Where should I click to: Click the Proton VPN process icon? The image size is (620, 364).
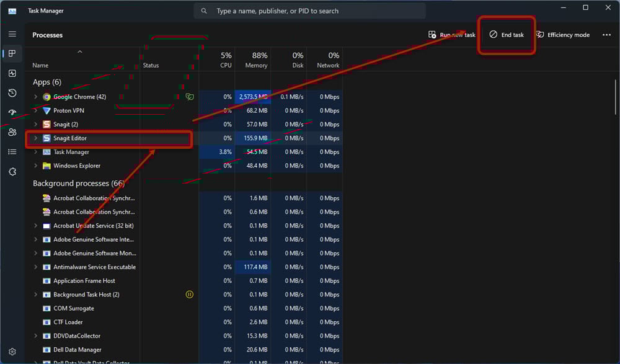pos(46,111)
